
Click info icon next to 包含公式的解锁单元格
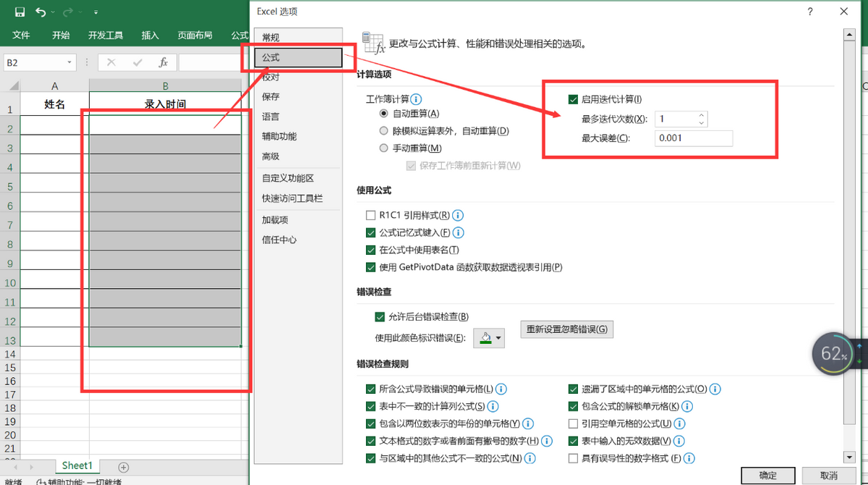(687, 406)
